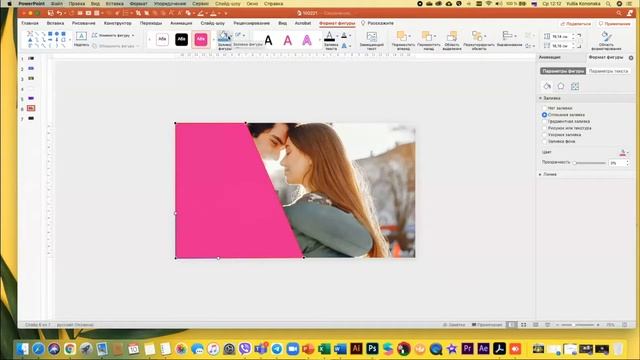The height and width of the screenshot is (360, 640).
Task: Select slide 6 thumbnail in the panel
Action: [31, 108]
